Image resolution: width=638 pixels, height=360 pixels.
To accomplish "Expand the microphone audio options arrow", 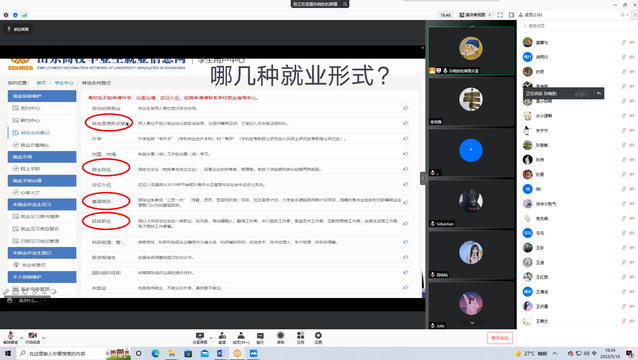I will [21, 338].
